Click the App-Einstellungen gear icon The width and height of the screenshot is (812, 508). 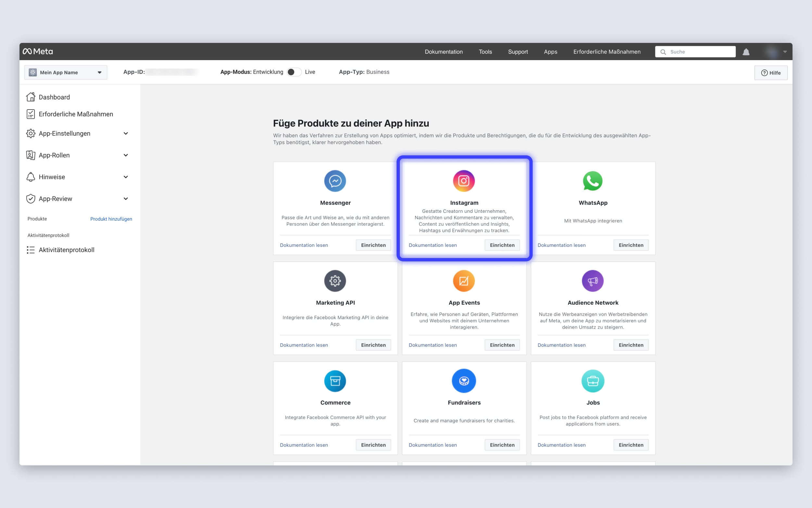[x=31, y=133]
